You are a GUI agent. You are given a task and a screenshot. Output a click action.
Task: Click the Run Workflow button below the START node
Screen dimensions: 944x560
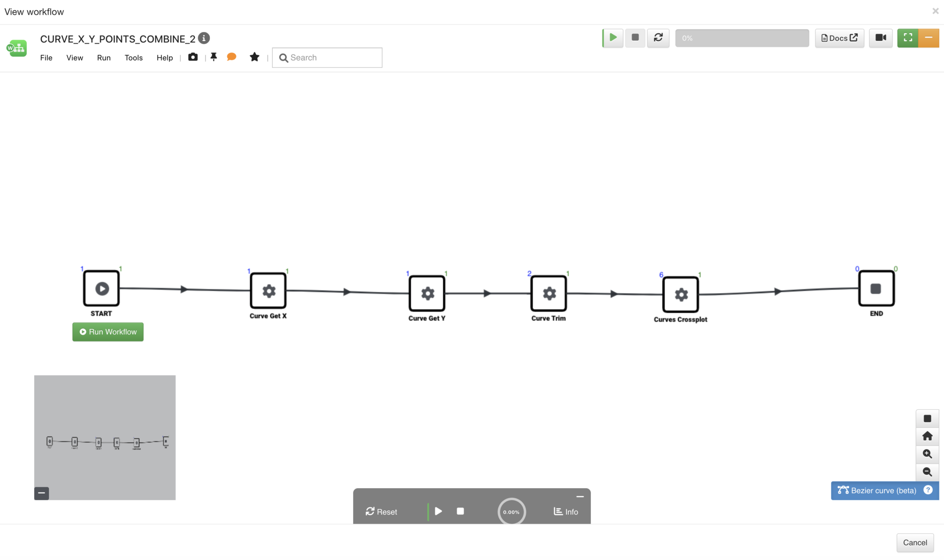coord(107,331)
